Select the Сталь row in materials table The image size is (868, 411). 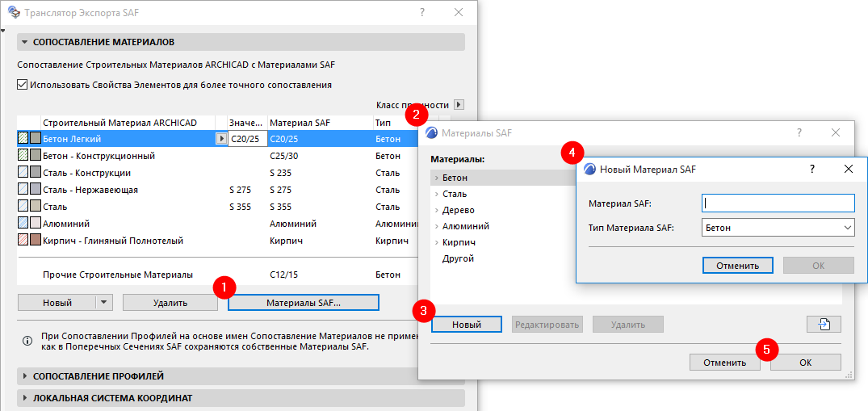point(217,207)
